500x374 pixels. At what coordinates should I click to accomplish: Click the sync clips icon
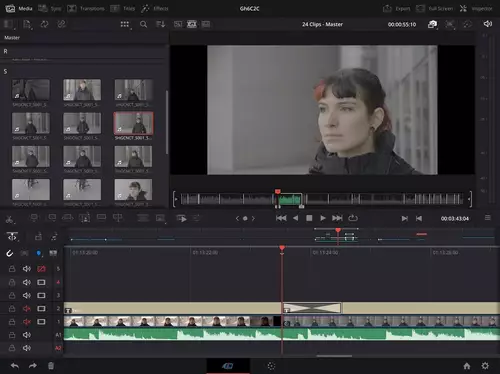[44, 24]
